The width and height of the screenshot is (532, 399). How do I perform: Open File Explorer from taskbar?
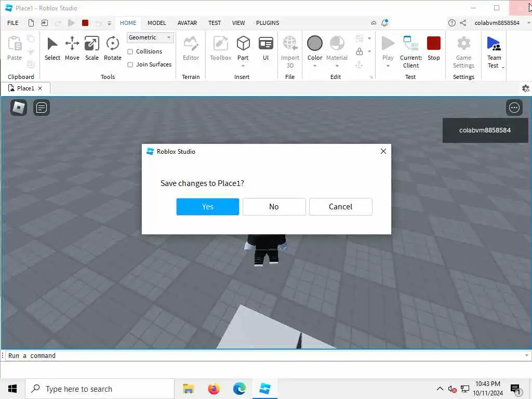pos(188,389)
